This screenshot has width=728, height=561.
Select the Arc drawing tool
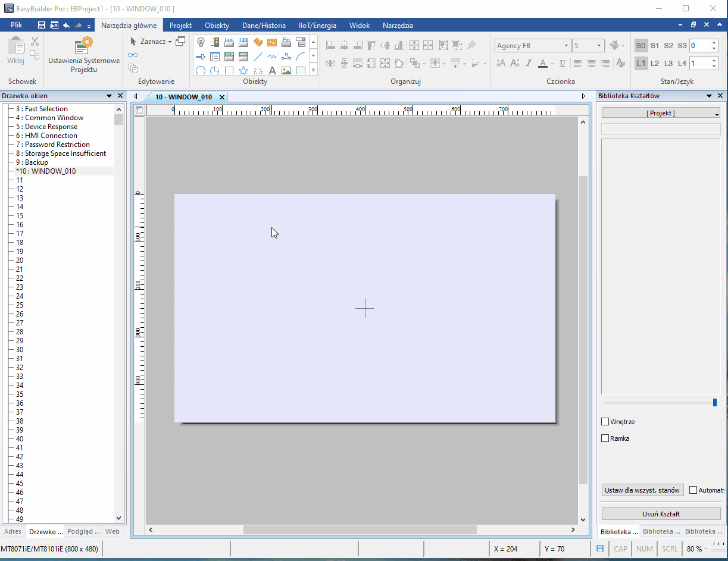click(x=301, y=57)
